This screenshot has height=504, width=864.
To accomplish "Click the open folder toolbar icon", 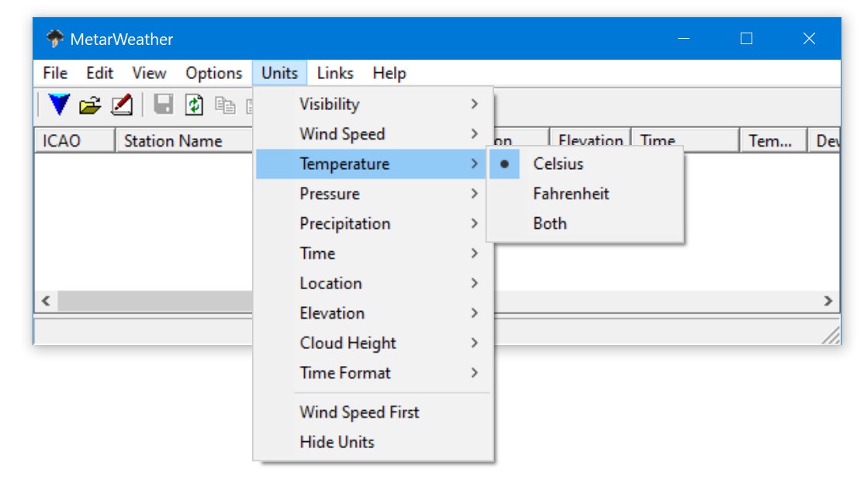I will pos(91,105).
